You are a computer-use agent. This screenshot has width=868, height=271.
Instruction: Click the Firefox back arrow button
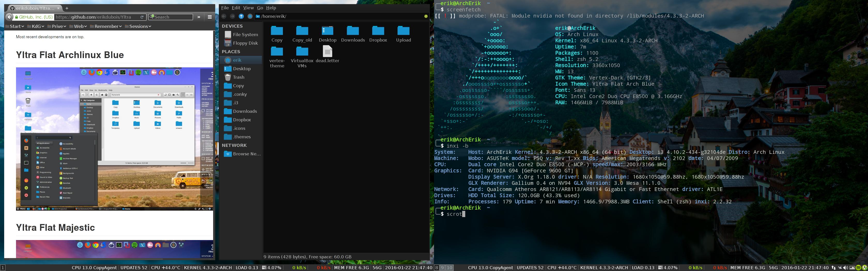click(x=10, y=17)
